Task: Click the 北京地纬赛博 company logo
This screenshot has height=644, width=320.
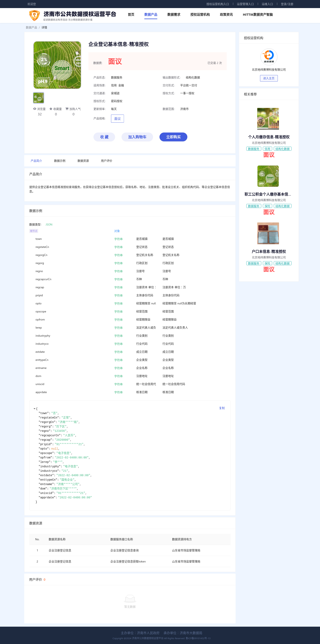Action: tap(269, 57)
